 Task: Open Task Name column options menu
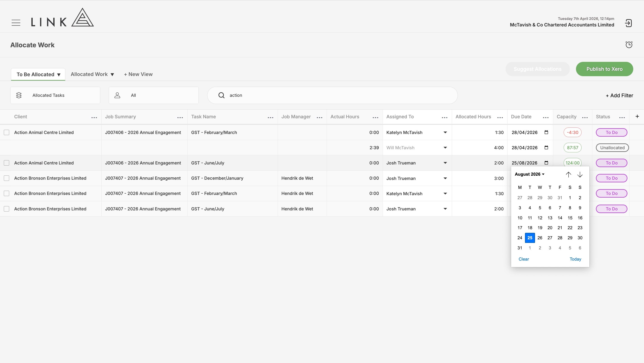(271, 117)
